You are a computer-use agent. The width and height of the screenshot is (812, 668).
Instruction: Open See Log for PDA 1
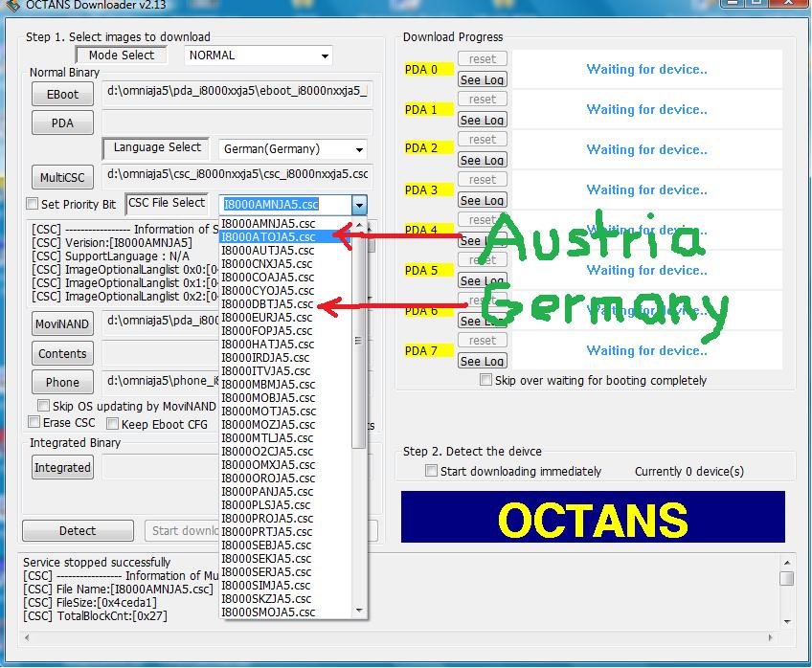coord(483,120)
